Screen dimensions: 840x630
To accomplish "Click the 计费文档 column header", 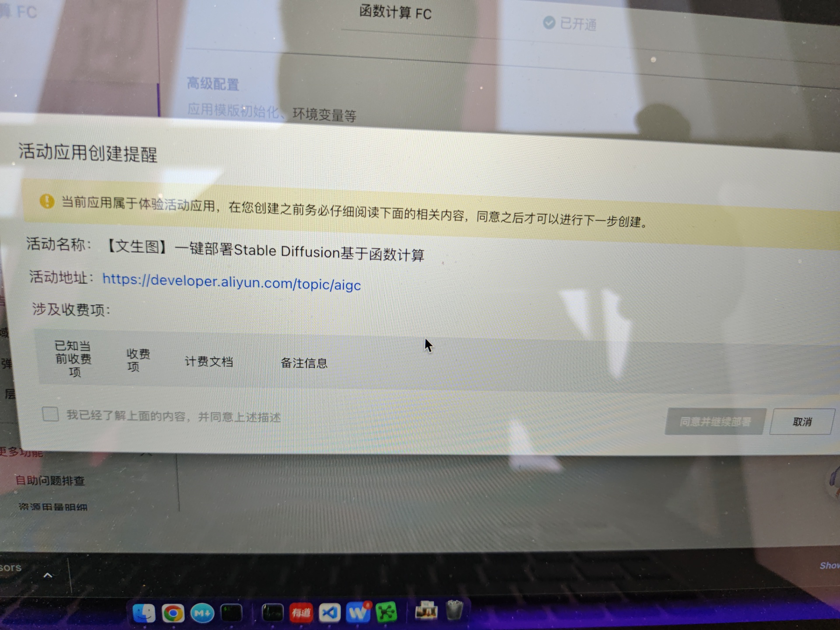I will point(209,362).
